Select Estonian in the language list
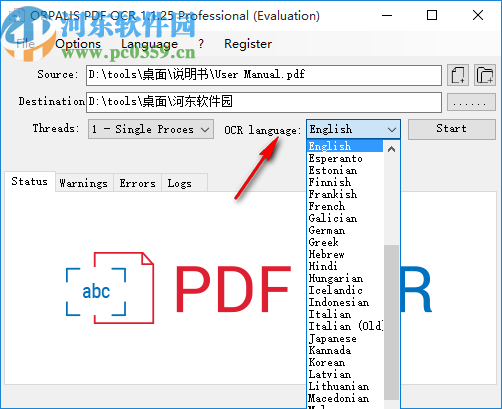 coord(345,170)
